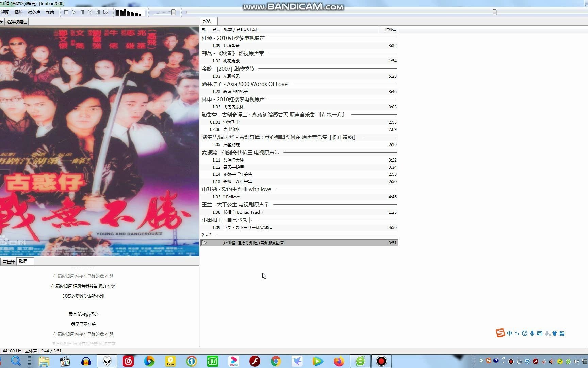This screenshot has height=368, width=588.
Task: Click the Sogou S logo on the IME bar
Action: (x=500, y=333)
